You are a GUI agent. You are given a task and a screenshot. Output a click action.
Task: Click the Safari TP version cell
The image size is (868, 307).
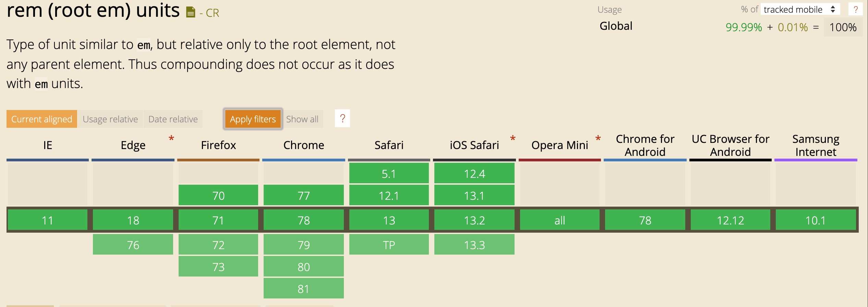click(389, 245)
